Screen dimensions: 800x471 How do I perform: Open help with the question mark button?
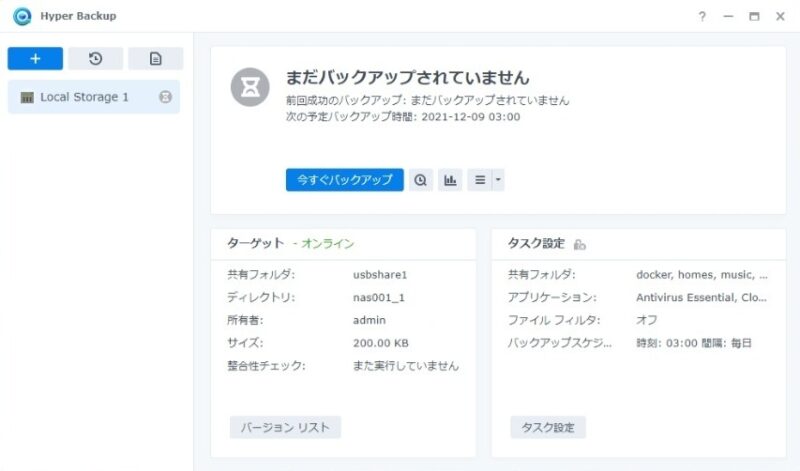click(702, 16)
